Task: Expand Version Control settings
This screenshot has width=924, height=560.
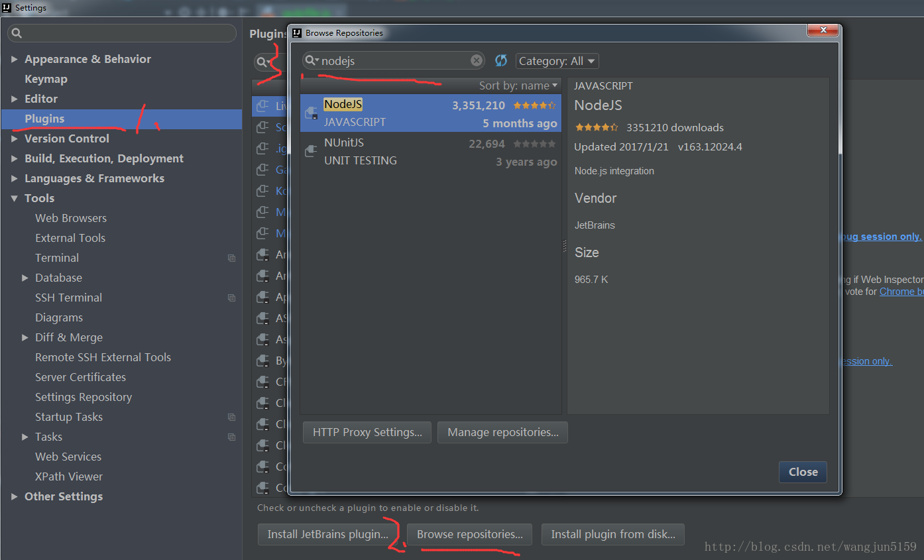Action: click(x=15, y=139)
